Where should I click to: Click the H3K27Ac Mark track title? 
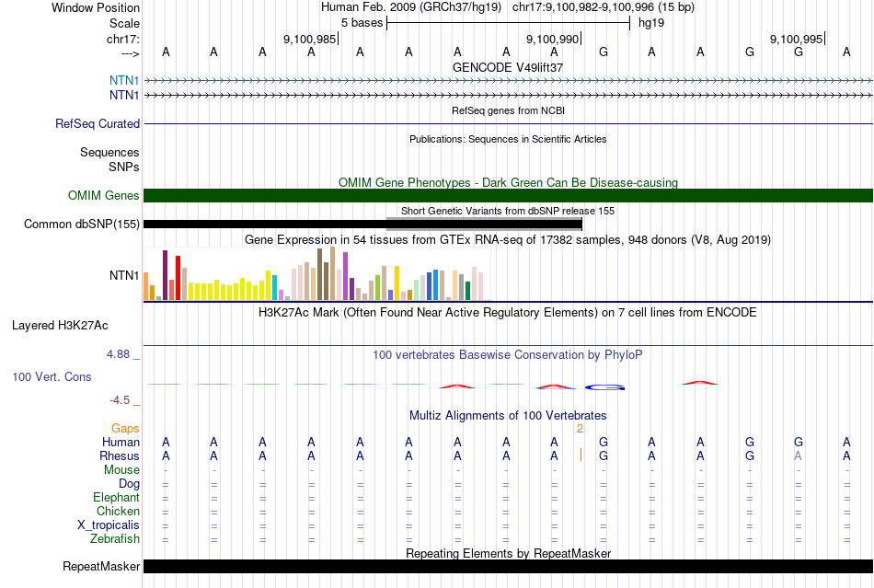click(x=508, y=312)
